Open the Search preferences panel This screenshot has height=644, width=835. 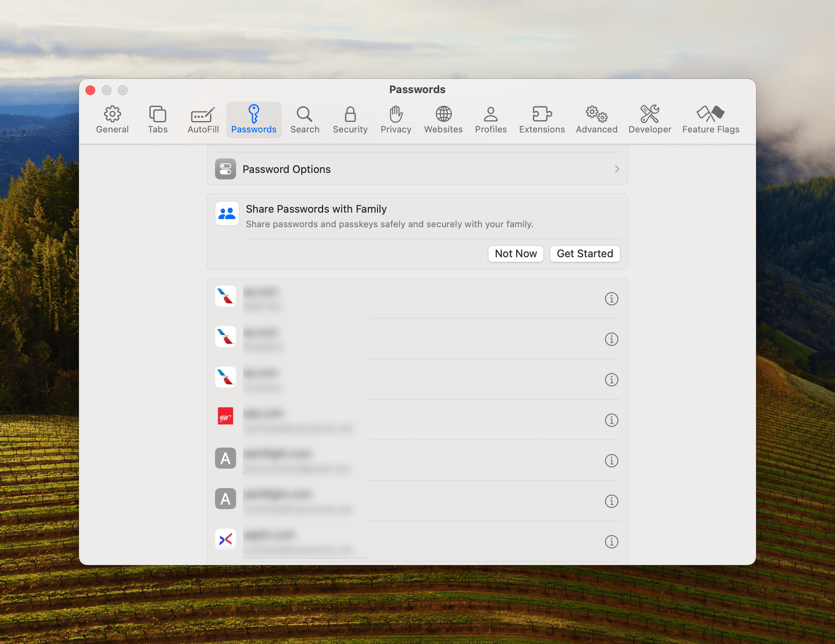point(304,118)
